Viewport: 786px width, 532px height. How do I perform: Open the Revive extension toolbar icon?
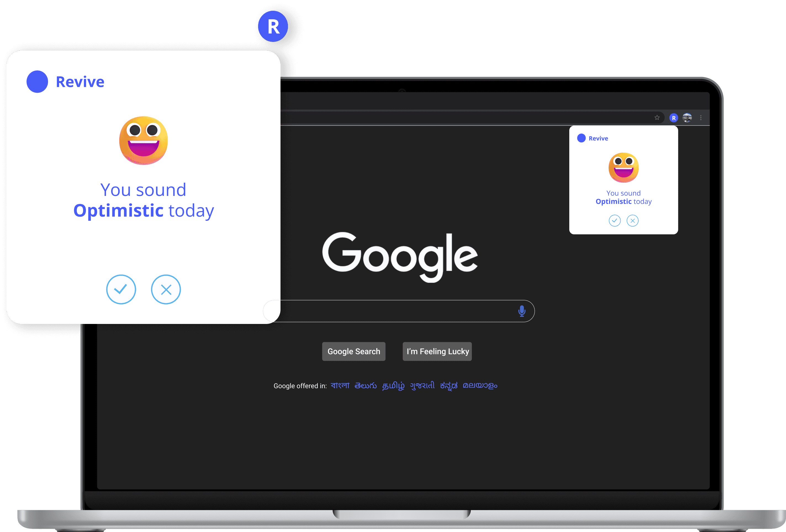(674, 118)
